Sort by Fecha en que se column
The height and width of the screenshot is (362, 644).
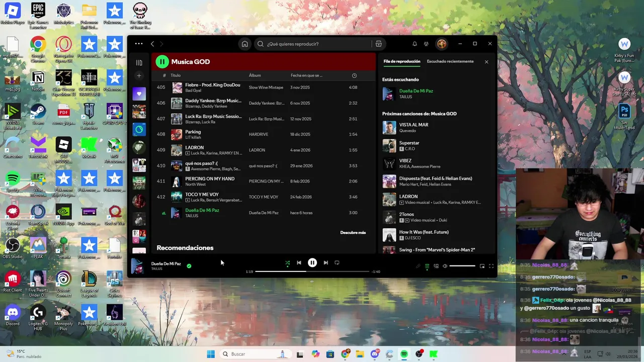[x=306, y=75]
